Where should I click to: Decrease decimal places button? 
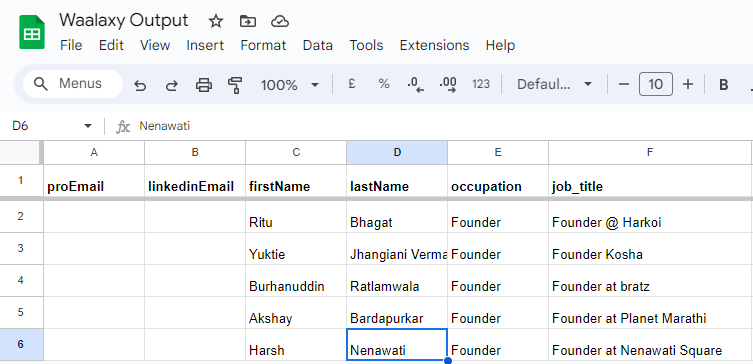coord(415,85)
